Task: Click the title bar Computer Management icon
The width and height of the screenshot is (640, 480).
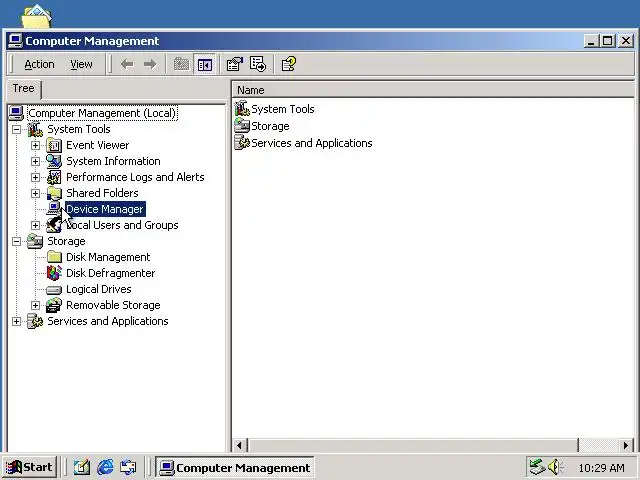Action: pos(16,41)
